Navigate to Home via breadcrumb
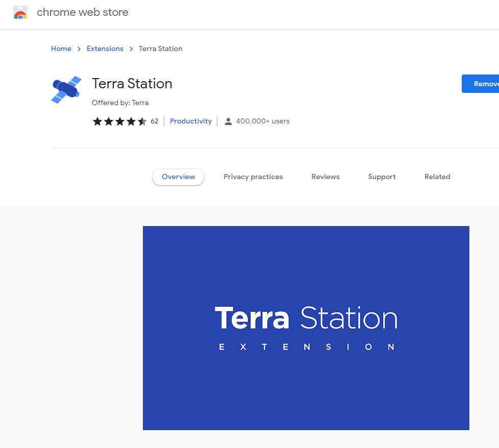 coord(61,49)
